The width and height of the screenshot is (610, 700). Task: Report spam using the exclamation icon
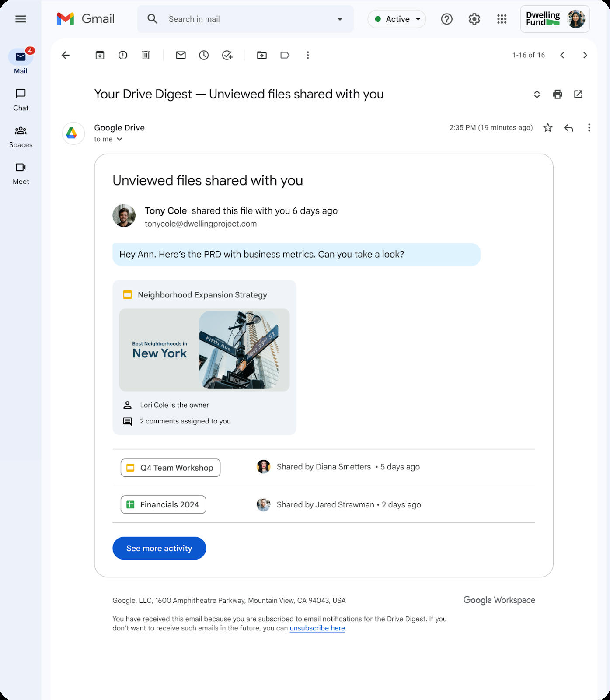[x=123, y=55]
